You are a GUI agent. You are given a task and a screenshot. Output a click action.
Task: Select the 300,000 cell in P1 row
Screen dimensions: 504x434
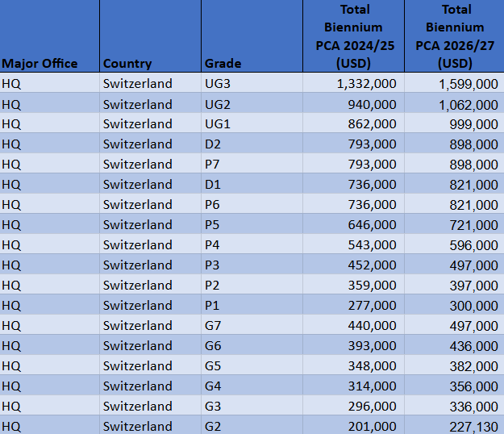click(473, 306)
